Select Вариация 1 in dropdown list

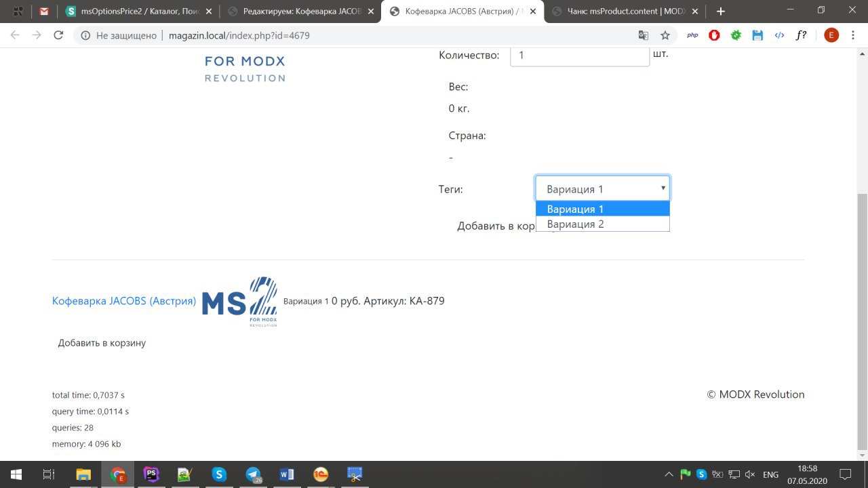point(602,209)
